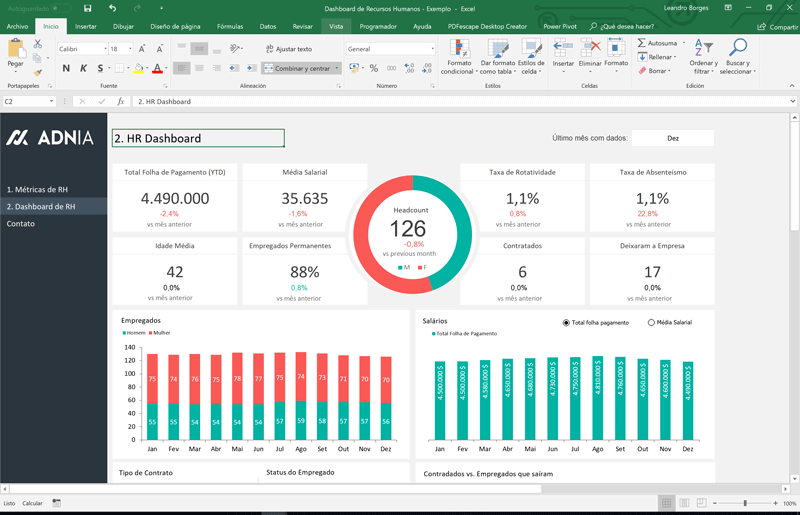The width and height of the screenshot is (800, 515).
Task: Click the percent style icon
Action: [x=374, y=68]
